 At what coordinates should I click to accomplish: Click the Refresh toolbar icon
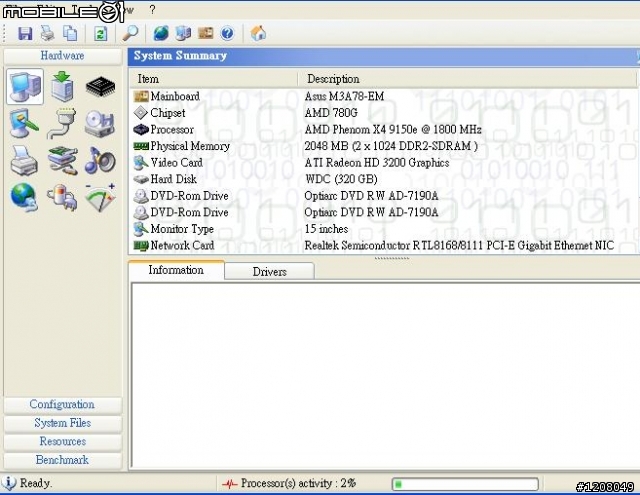[x=100, y=33]
